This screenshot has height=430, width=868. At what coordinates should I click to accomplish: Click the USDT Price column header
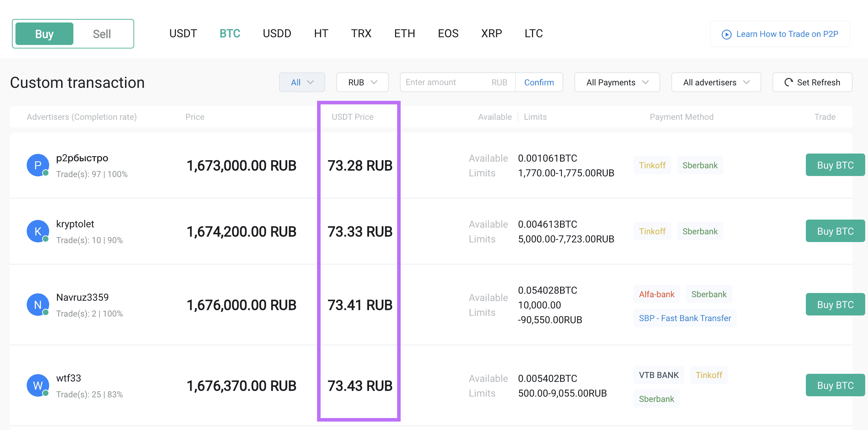pyautogui.click(x=353, y=117)
